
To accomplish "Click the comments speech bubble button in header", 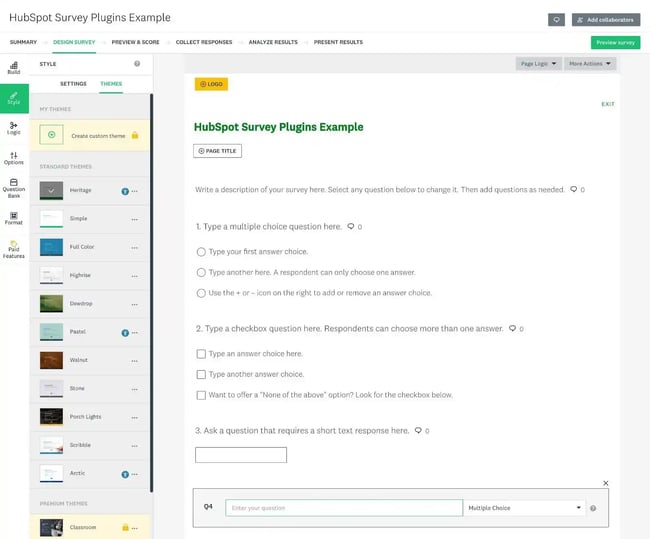I will pos(556,19).
